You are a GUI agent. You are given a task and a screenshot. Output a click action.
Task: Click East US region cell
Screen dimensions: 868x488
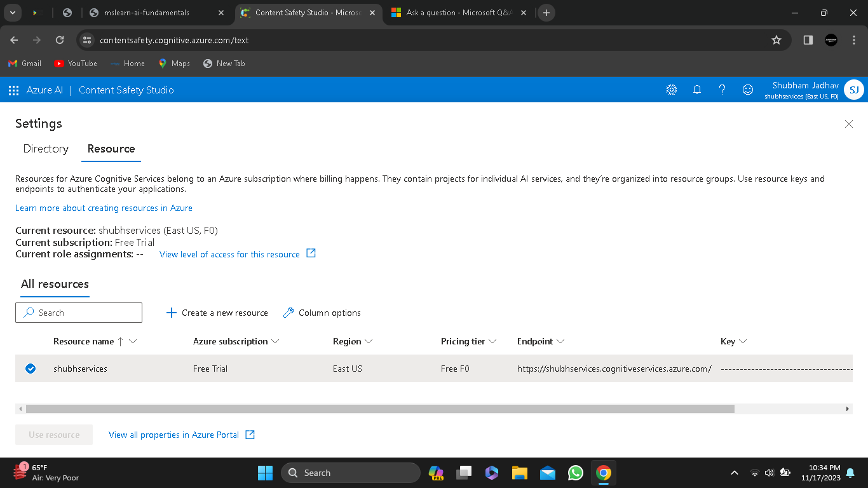[x=348, y=369]
